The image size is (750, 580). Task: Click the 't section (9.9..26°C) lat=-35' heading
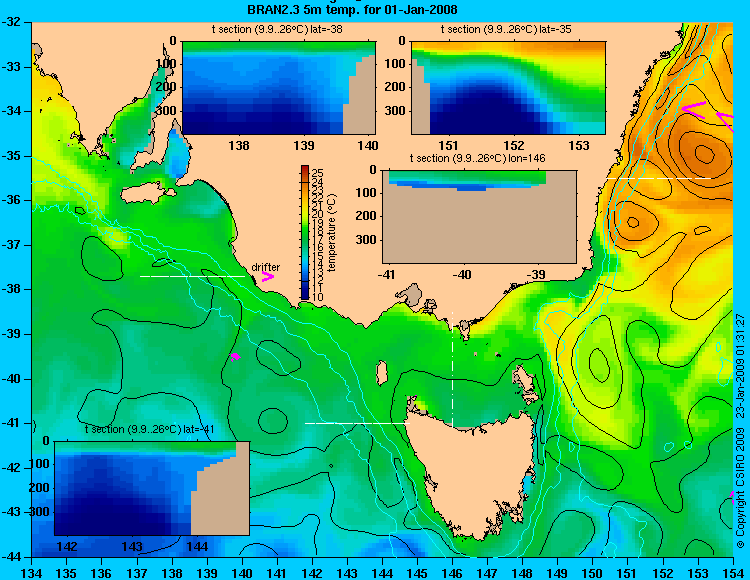click(506, 30)
